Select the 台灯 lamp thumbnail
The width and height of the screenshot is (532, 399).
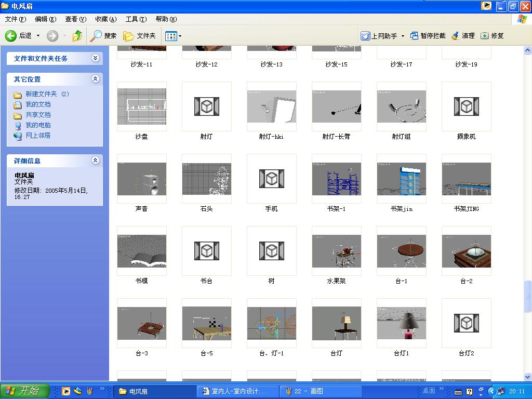(x=337, y=323)
